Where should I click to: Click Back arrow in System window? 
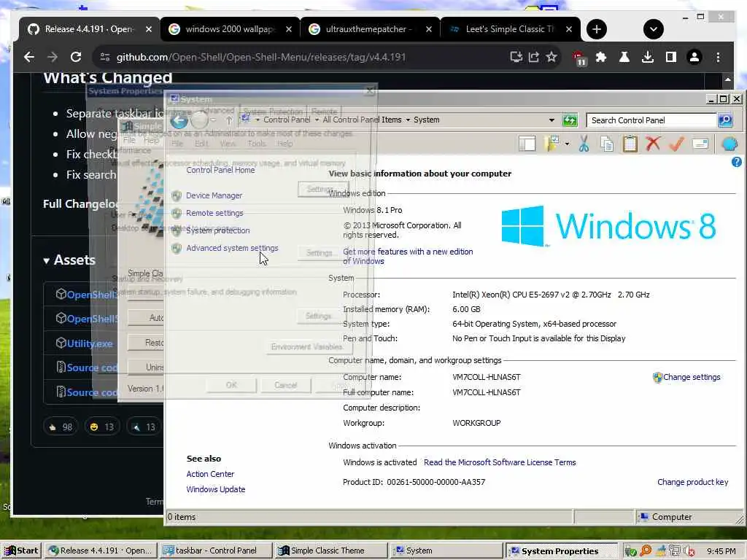[179, 121]
